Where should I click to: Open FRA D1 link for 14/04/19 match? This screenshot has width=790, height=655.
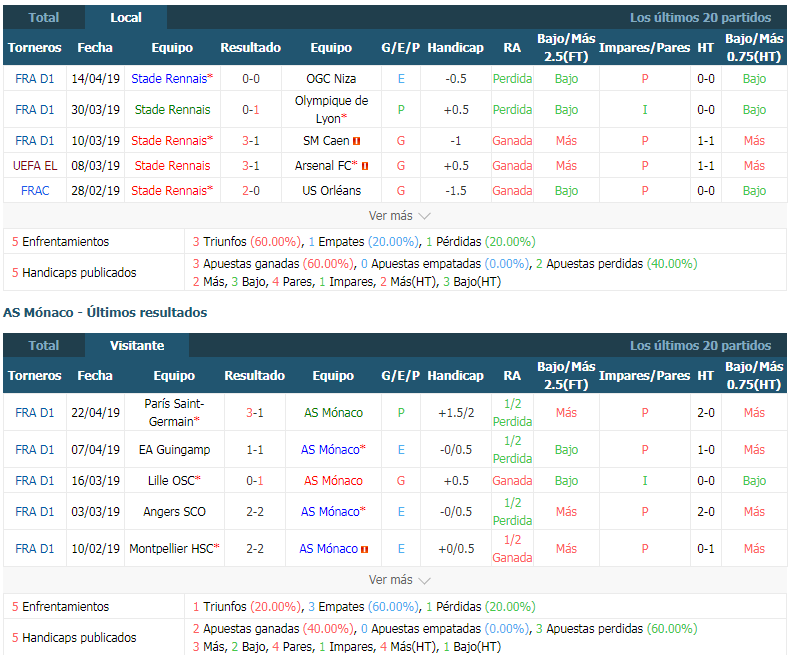[x=35, y=79]
